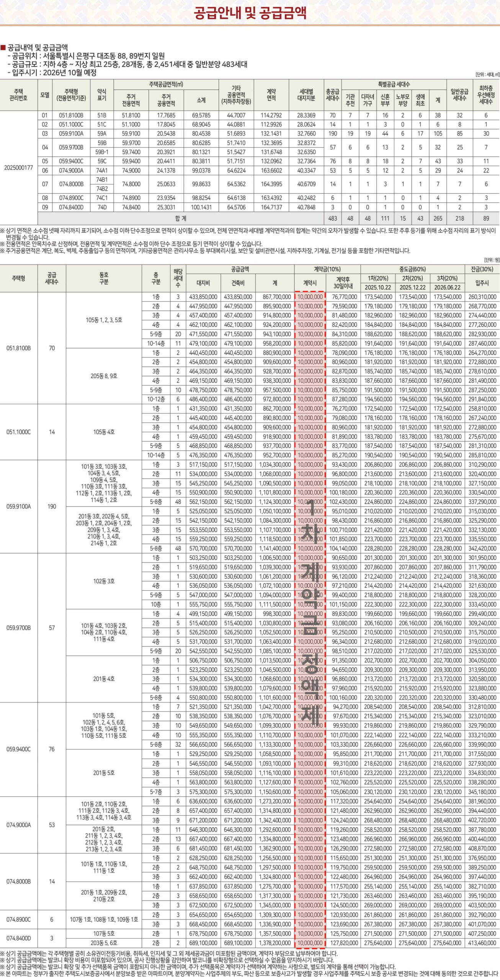Image resolution: width=500 pixels, height=980 pixels.
Task: Click the '합 계' total row label
Action: click(x=180, y=218)
